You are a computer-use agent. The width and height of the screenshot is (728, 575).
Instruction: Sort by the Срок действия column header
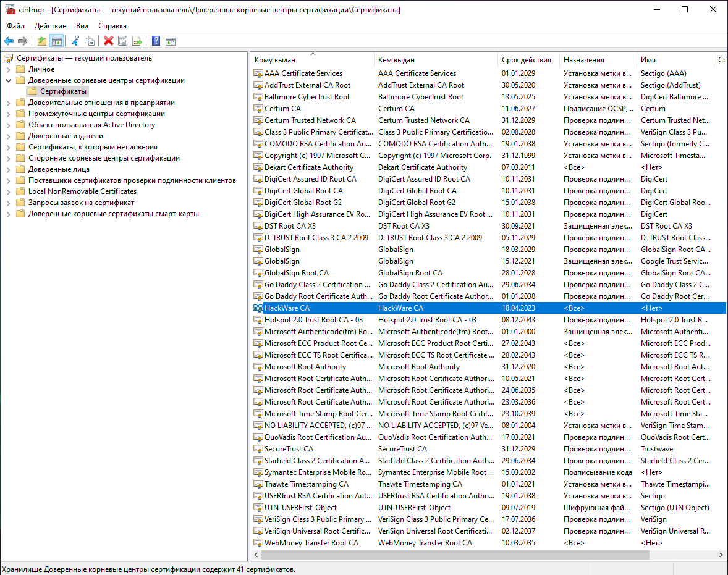click(526, 60)
